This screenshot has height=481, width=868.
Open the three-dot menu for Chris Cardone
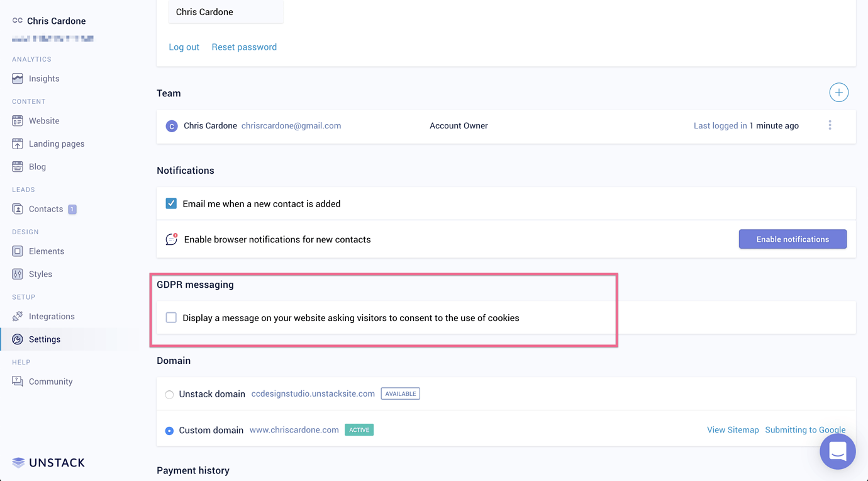click(830, 125)
